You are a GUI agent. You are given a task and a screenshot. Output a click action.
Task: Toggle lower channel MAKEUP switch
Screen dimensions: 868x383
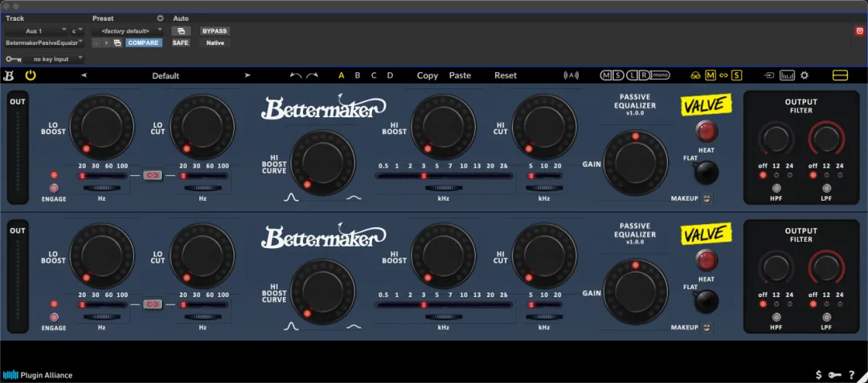706,328
